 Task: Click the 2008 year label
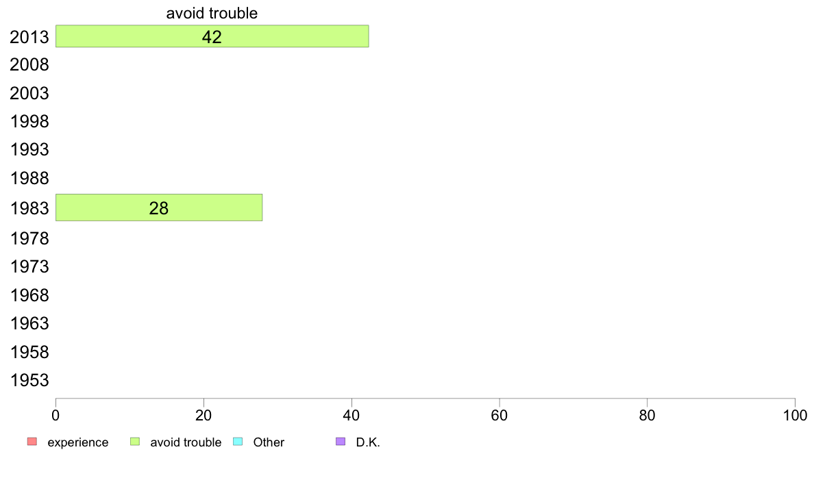(29, 65)
